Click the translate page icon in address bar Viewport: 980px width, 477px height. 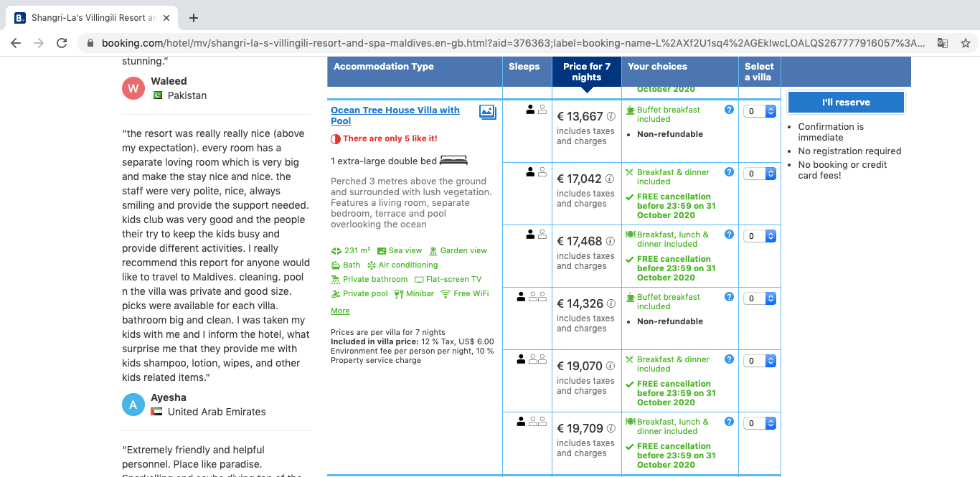tap(942, 43)
